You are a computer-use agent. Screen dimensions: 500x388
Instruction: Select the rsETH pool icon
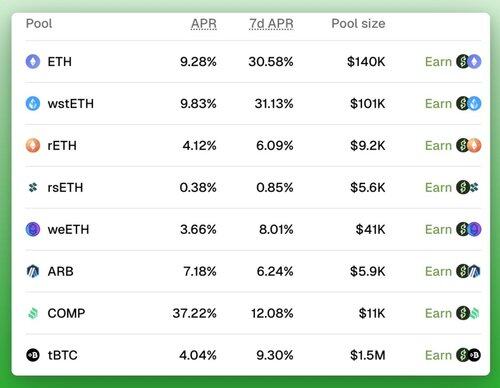[x=33, y=187]
